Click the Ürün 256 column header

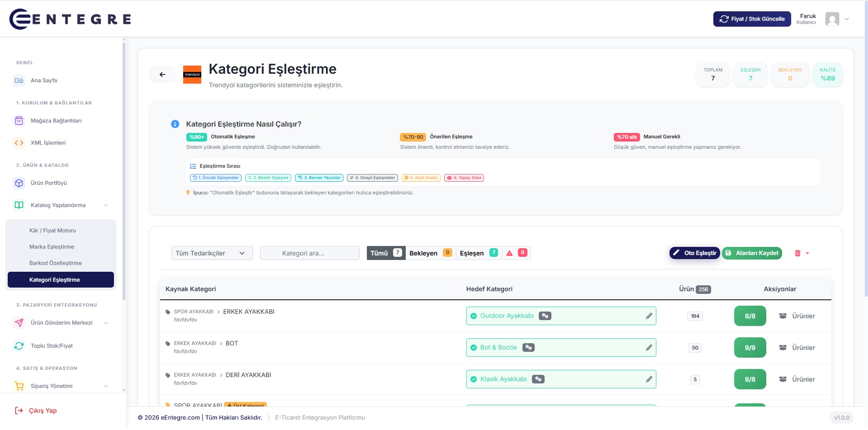[695, 289]
